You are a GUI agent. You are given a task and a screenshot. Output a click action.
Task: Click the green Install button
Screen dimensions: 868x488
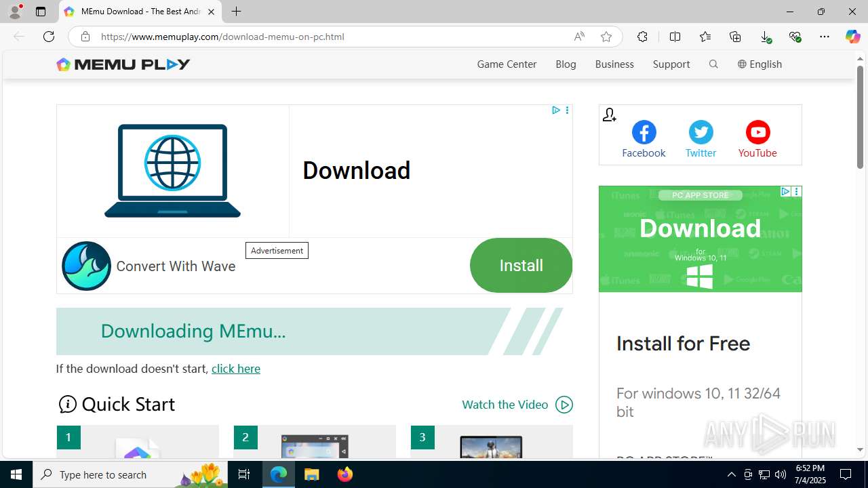[x=521, y=265]
